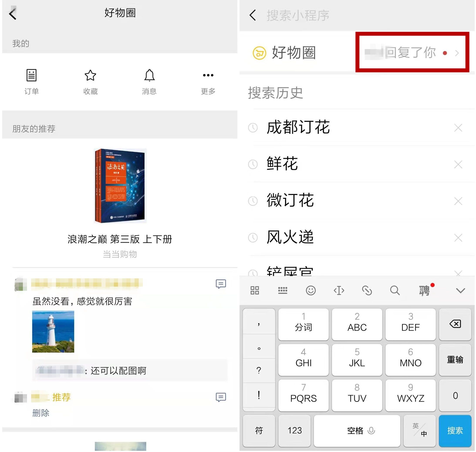The image size is (476, 452).
Task: Switch to 符 symbols keyboard
Action: coord(259,430)
